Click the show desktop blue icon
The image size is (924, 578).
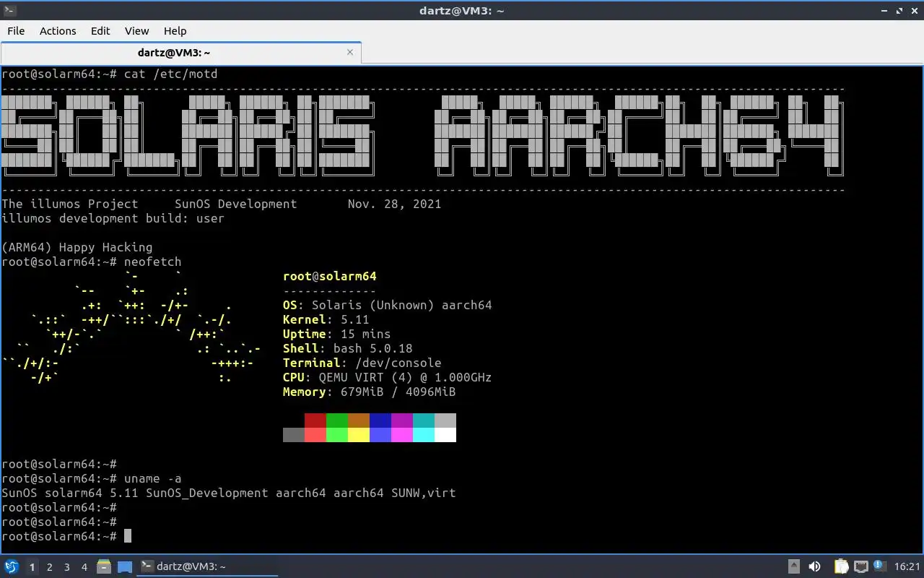124,566
